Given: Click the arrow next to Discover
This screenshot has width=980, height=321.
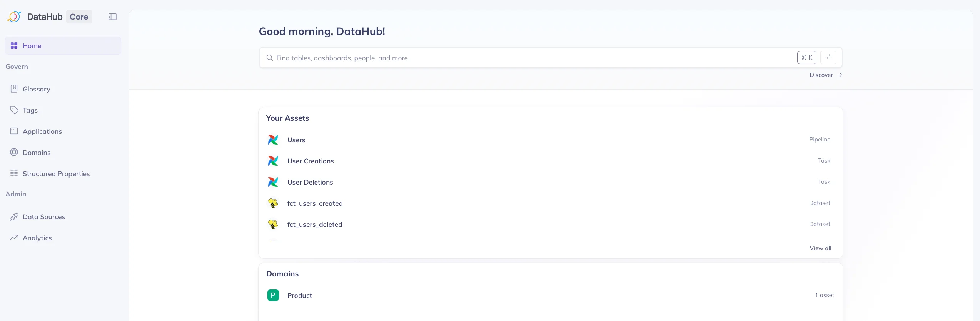Looking at the screenshot, I should tap(840, 75).
